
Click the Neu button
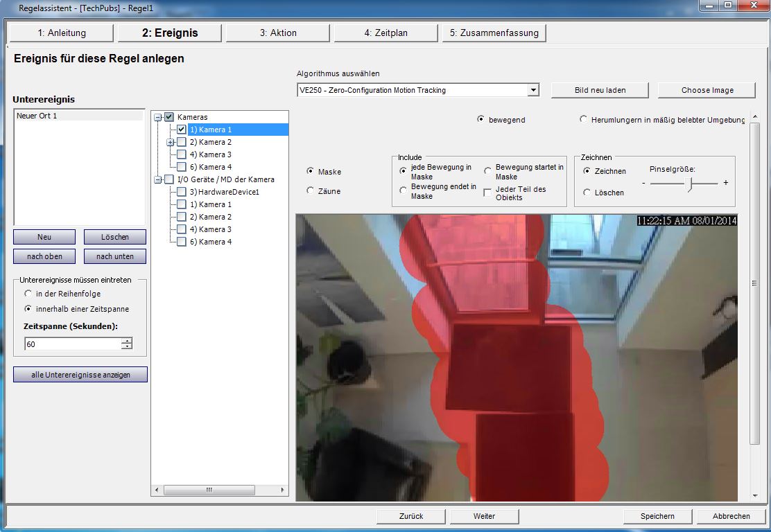tap(44, 237)
